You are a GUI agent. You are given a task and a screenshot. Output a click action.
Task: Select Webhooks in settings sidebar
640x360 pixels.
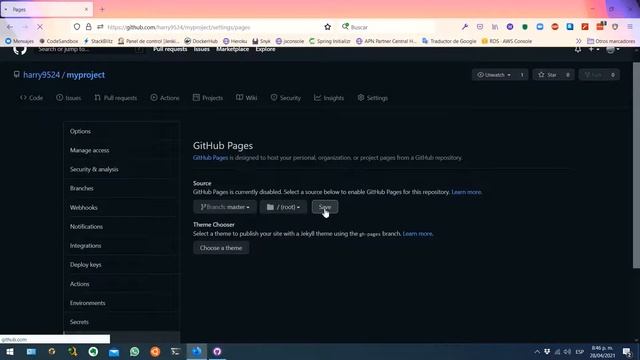(x=121, y=207)
